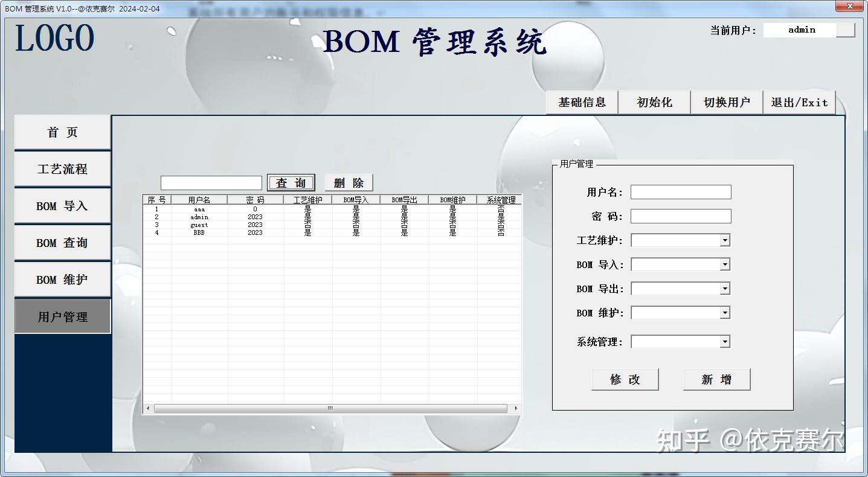Viewport: 868px width, 477px height.
Task: Click the 删除 delete button
Action: tap(349, 182)
